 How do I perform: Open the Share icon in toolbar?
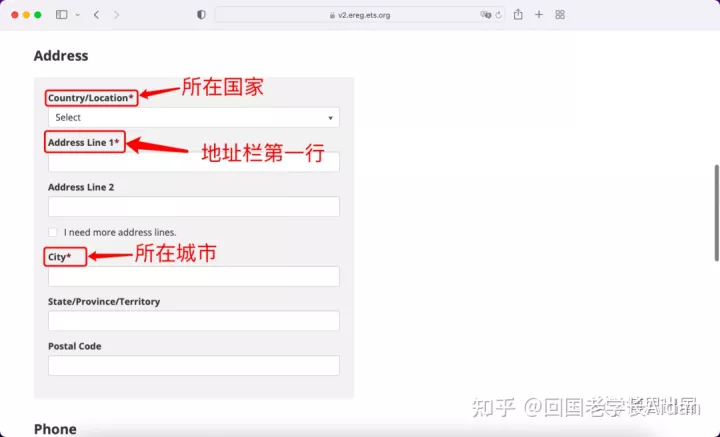click(x=518, y=14)
